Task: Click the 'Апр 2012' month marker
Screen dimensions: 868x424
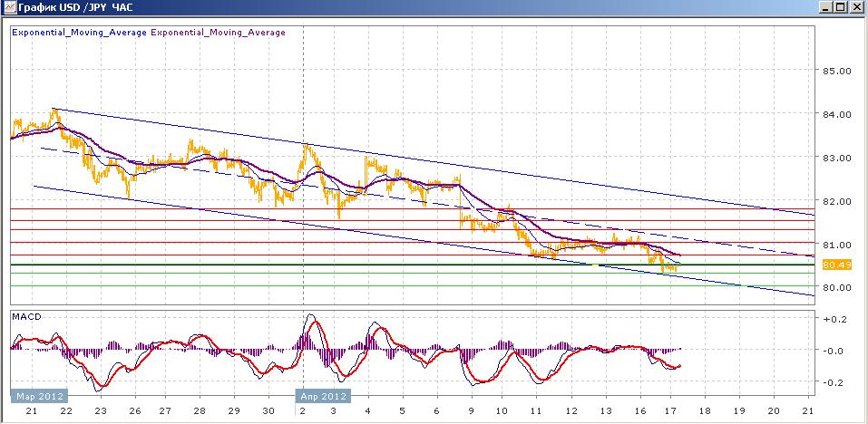Action: [324, 396]
